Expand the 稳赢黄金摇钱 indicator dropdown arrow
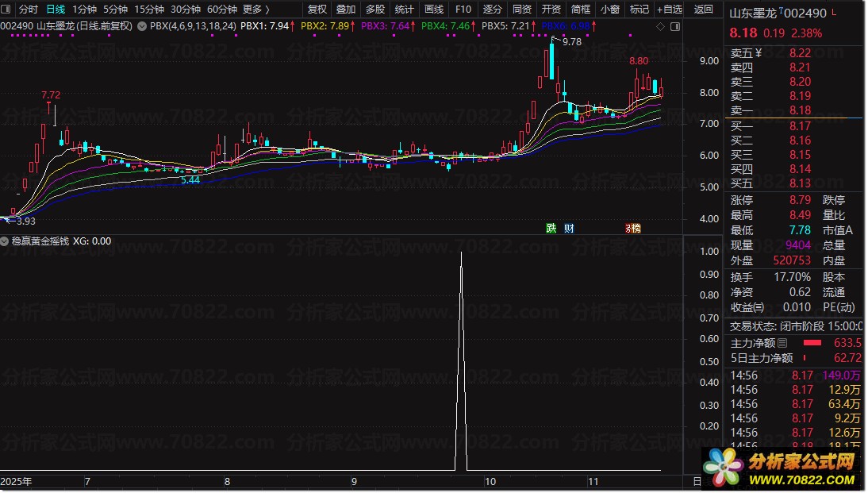Image resolution: width=868 pixels, height=493 pixels. click(6, 241)
